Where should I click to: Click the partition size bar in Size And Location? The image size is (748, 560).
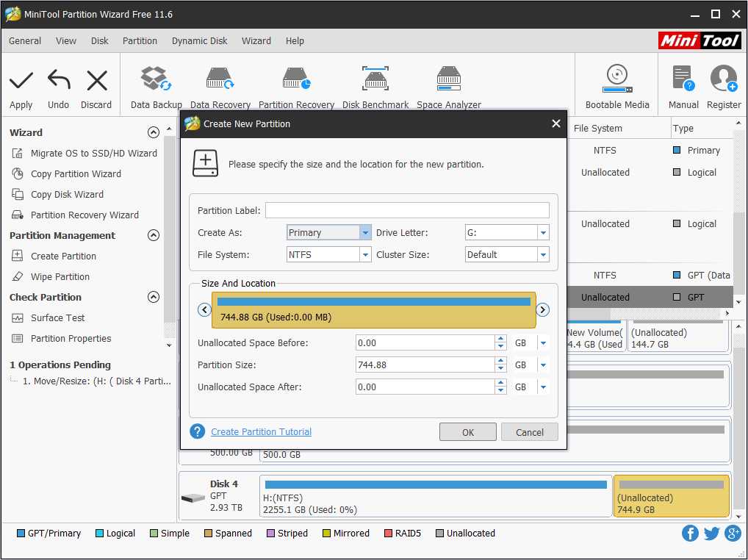click(x=373, y=310)
